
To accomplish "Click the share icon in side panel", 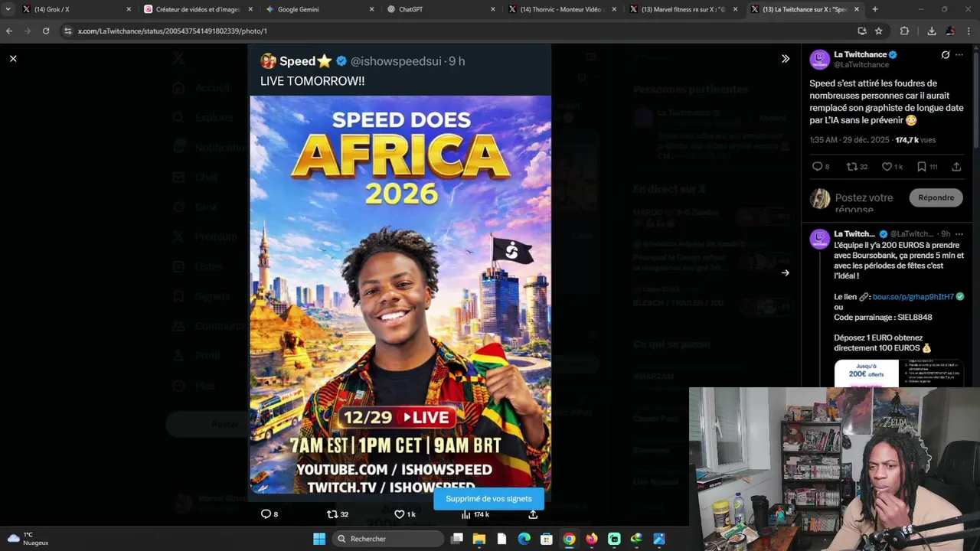I will pos(956,166).
